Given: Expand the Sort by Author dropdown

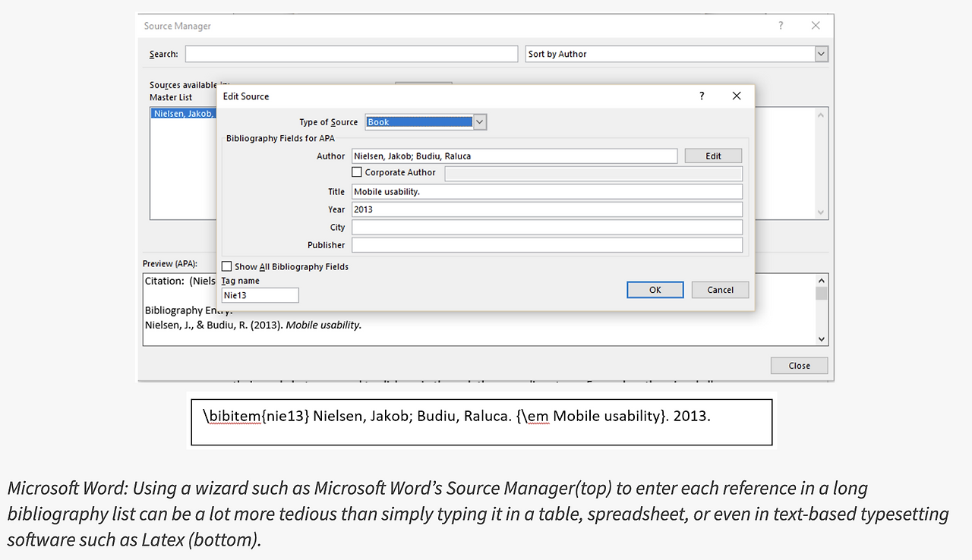Looking at the screenshot, I should coord(821,53).
